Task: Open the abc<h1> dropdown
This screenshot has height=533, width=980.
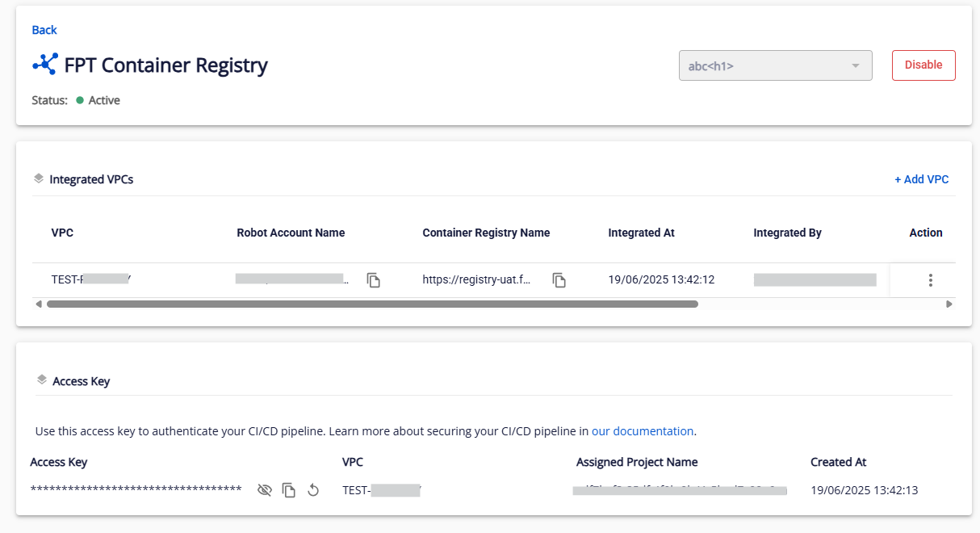Action: 767,65
